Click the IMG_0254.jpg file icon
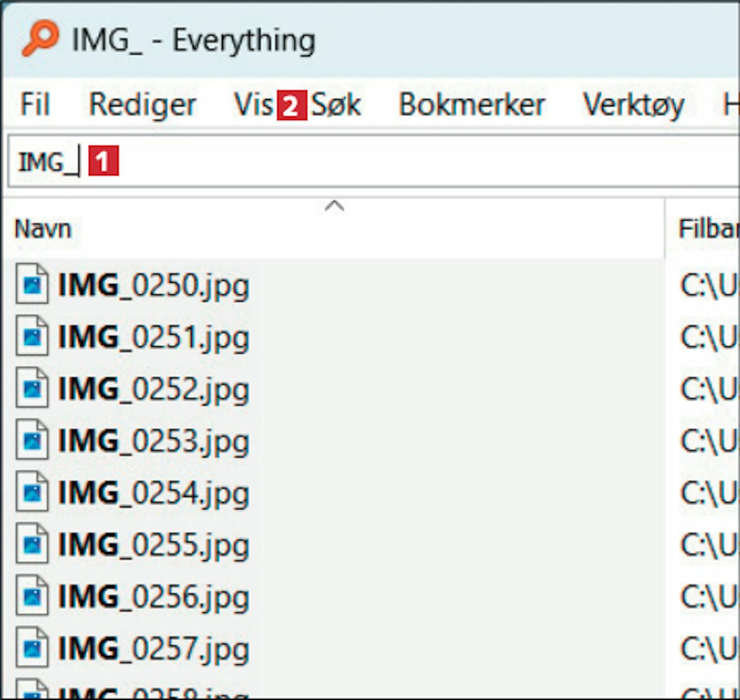740x700 pixels. click(32, 492)
